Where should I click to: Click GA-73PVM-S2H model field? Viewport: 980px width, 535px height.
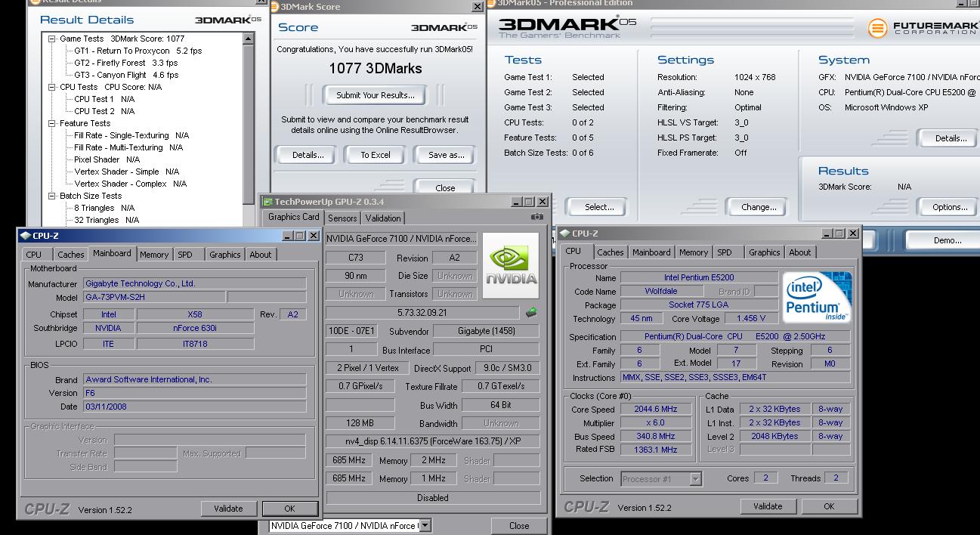(154, 298)
